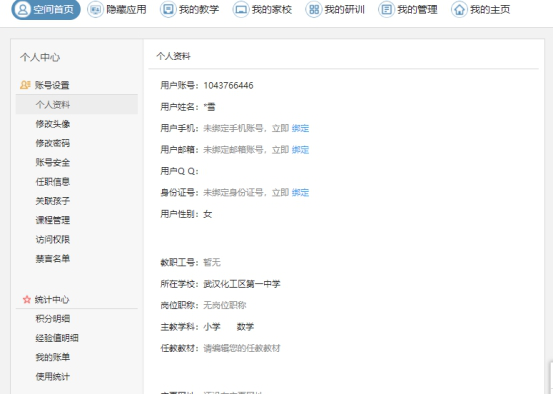Click the account number 1043766446
Screen dimensions: 554x395
[228, 86]
